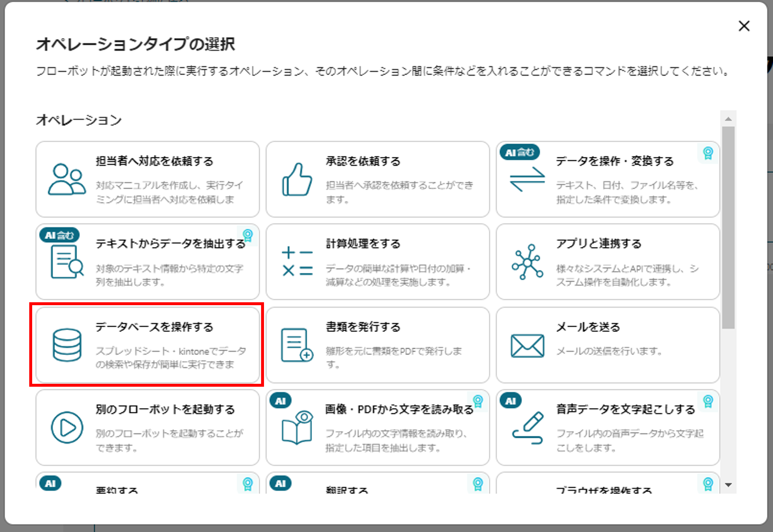Screen dimensions: 773x532
Task: Choose the メールを送る operation title
Action: (588, 327)
